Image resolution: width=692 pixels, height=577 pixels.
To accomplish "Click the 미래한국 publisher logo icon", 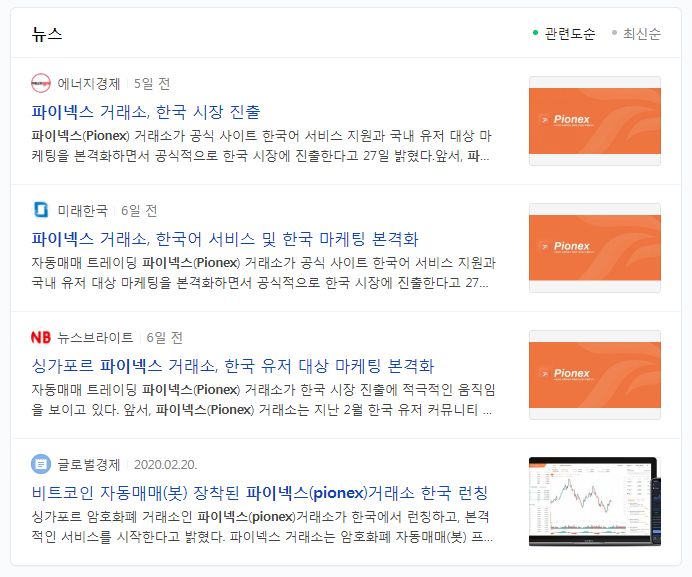I will pos(41,210).
